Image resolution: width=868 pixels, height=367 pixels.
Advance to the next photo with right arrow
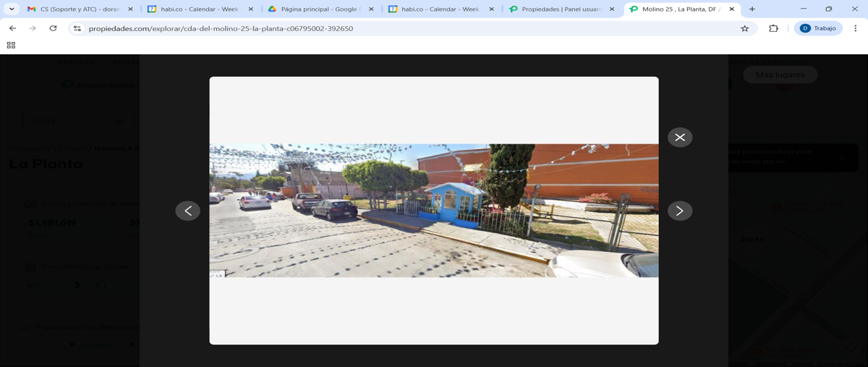click(x=680, y=211)
